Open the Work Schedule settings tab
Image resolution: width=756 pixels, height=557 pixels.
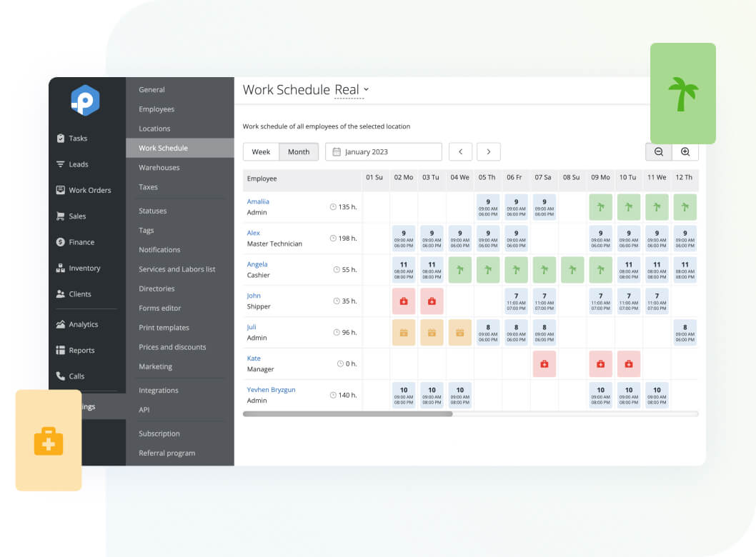[163, 147]
